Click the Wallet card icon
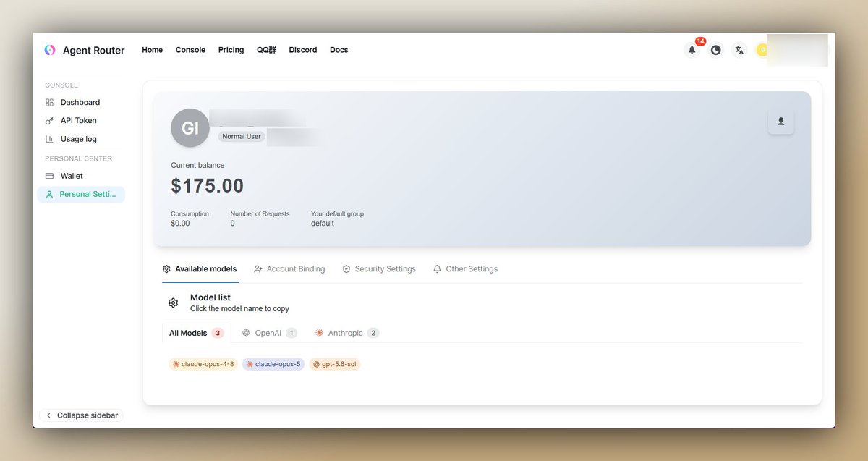The width and height of the screenshot is (868, 461). [49, 176]
